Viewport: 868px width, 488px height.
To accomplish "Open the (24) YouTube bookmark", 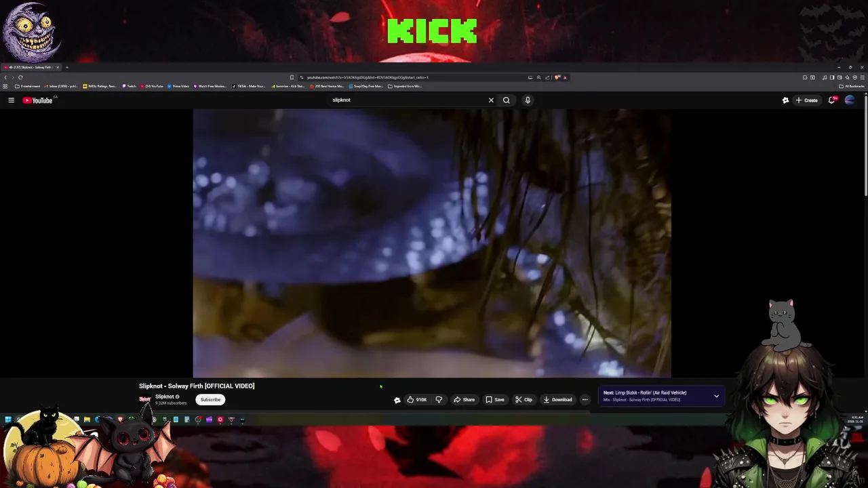I will point(152,86).
